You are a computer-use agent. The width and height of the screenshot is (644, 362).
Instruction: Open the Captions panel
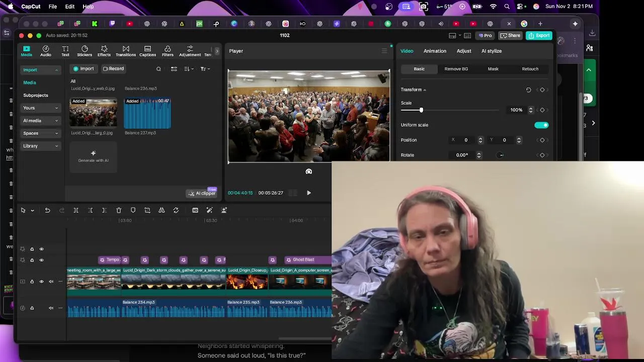coord(147,51)
